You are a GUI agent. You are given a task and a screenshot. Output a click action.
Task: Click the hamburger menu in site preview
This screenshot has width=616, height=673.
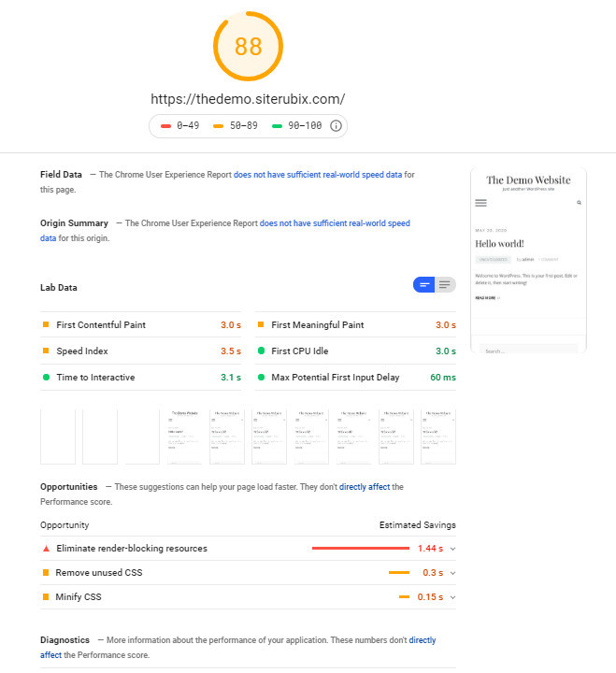coord(480,203)
